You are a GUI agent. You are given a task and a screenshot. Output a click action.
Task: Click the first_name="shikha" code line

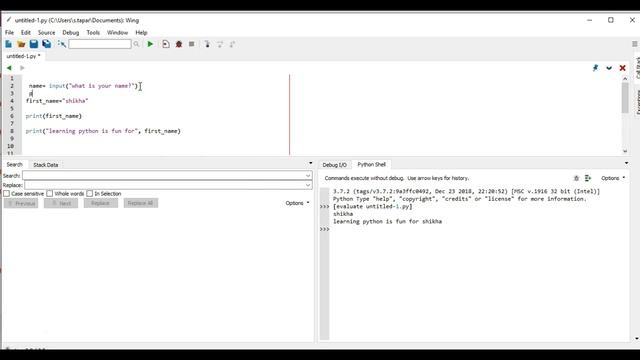[x=57, y=101]
